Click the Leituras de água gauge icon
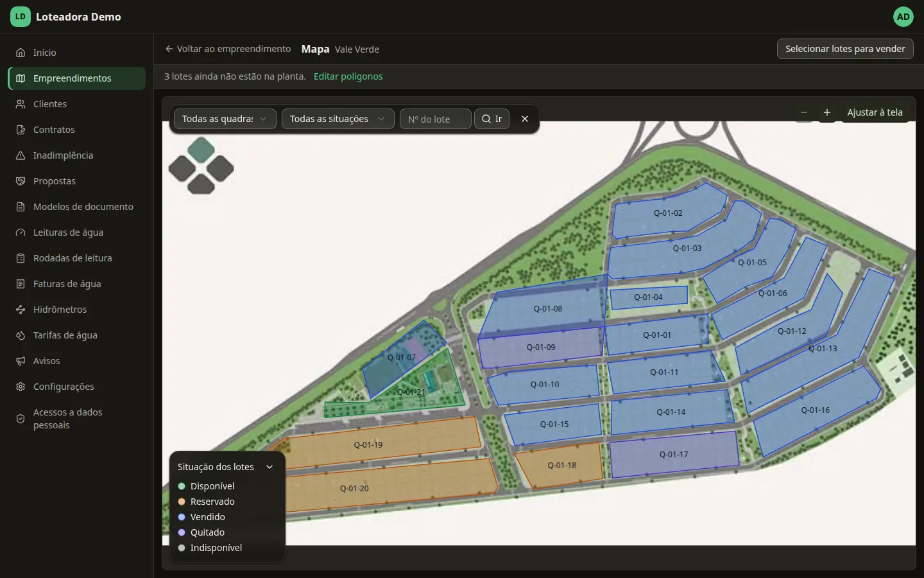The height and width of the screenshot is (578, 924). click(21, 232)
